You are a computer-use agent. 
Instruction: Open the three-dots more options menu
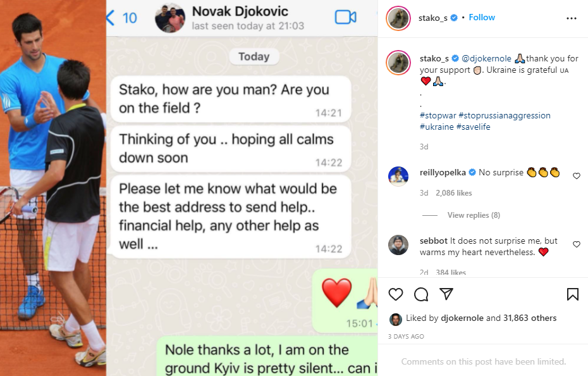coord(571,18)
